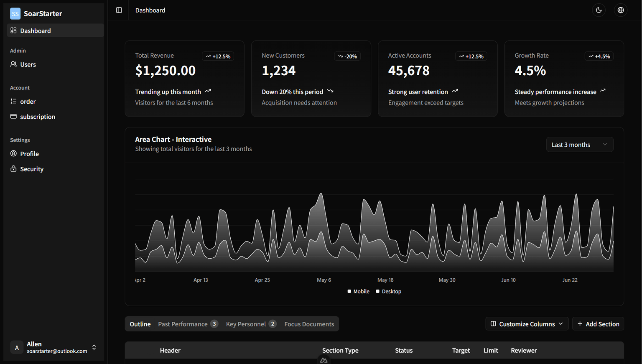Open Users in Admin sidebar
The width and height of the screenshot is (642, 364).
28,64
